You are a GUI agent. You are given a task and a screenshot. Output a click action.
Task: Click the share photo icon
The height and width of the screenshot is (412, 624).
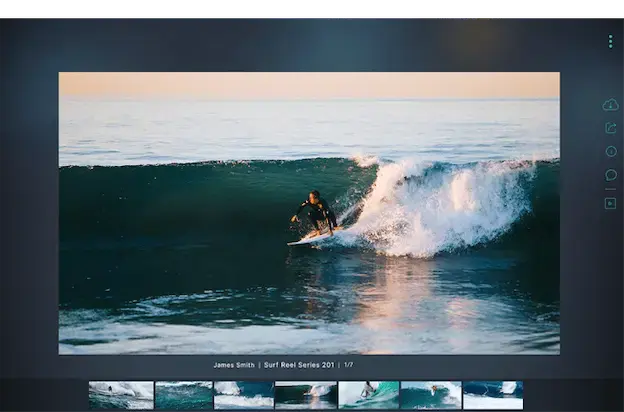[x=611, y=128]
